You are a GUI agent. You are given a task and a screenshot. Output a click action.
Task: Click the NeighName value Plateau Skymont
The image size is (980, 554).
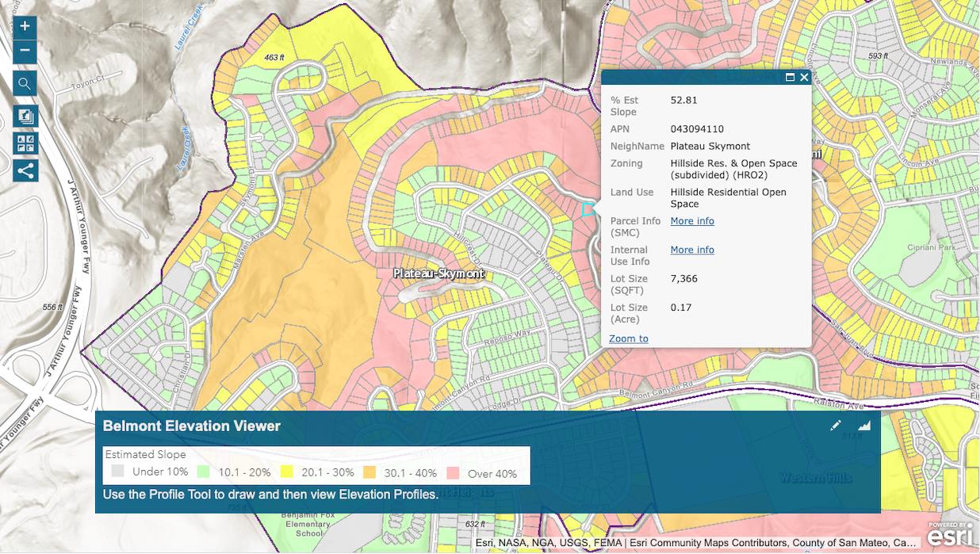710,147
